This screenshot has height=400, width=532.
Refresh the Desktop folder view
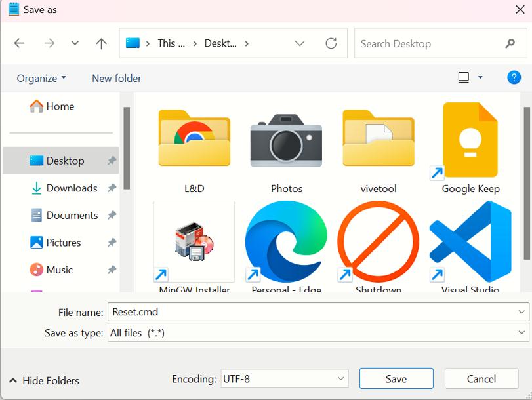(331, 43)
